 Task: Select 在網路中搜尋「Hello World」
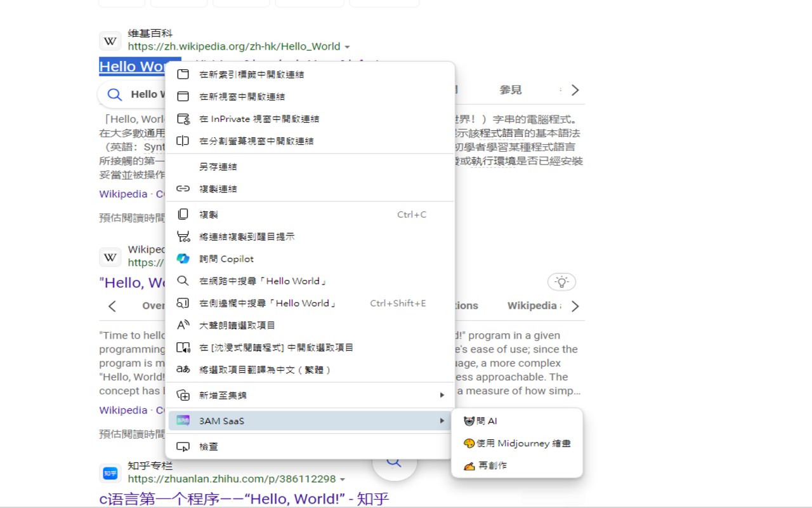[310, 281]
